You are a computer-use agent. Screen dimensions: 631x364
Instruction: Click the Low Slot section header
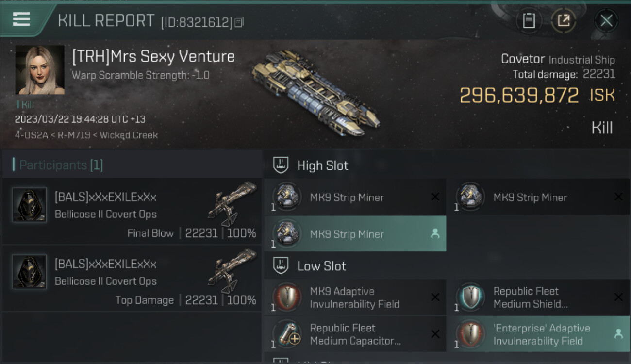pos(321,266)
